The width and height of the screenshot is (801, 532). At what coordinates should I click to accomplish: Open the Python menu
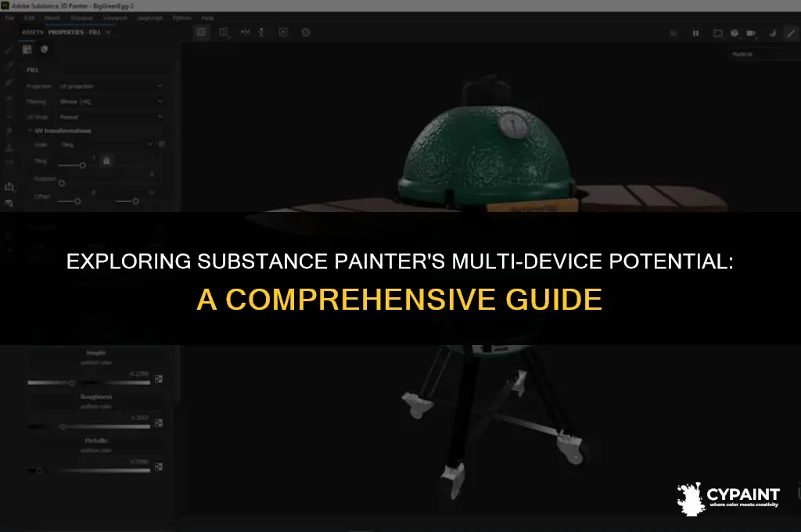tap(181, 18)
